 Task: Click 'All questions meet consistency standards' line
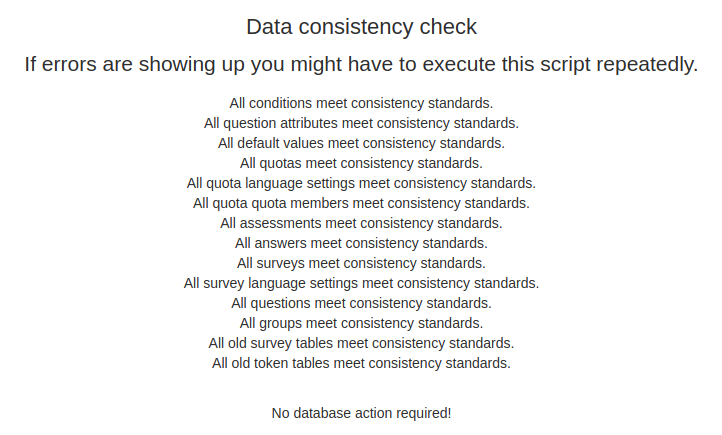361,303
